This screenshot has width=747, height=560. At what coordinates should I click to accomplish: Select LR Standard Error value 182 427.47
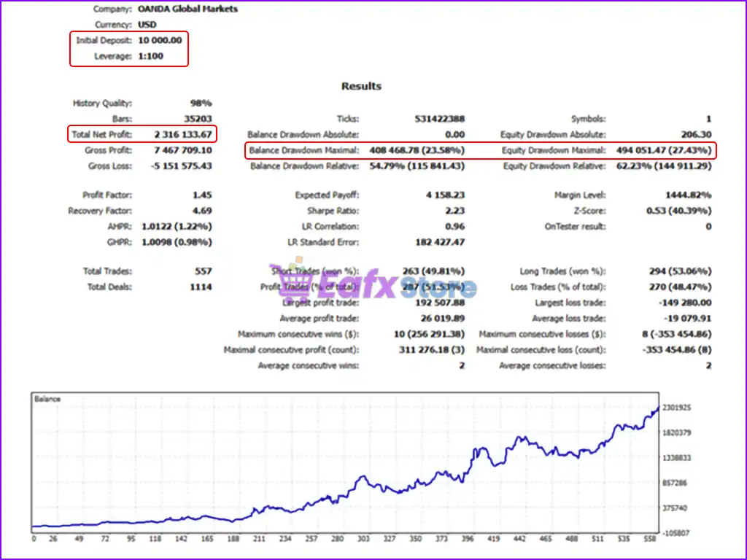[x=440, y=242]
